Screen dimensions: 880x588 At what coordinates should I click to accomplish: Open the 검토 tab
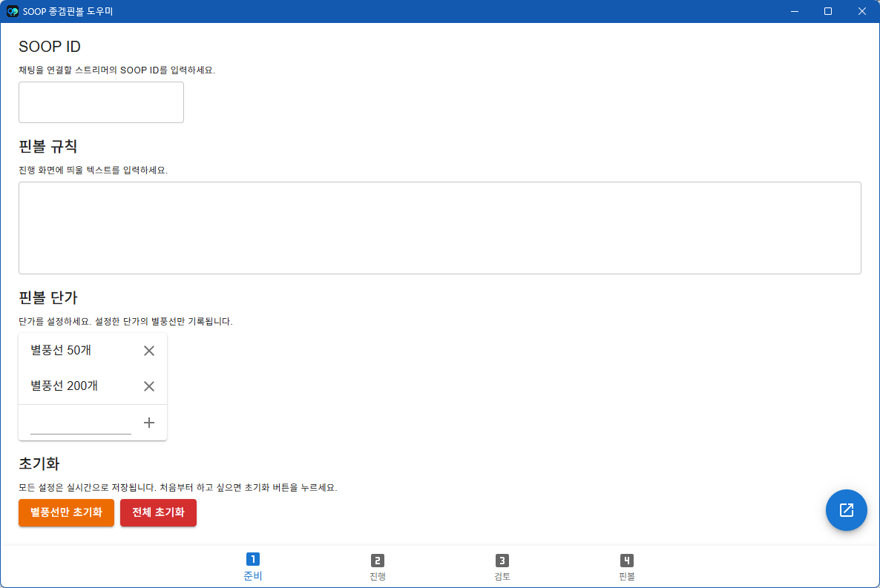[x=502, y=566]
